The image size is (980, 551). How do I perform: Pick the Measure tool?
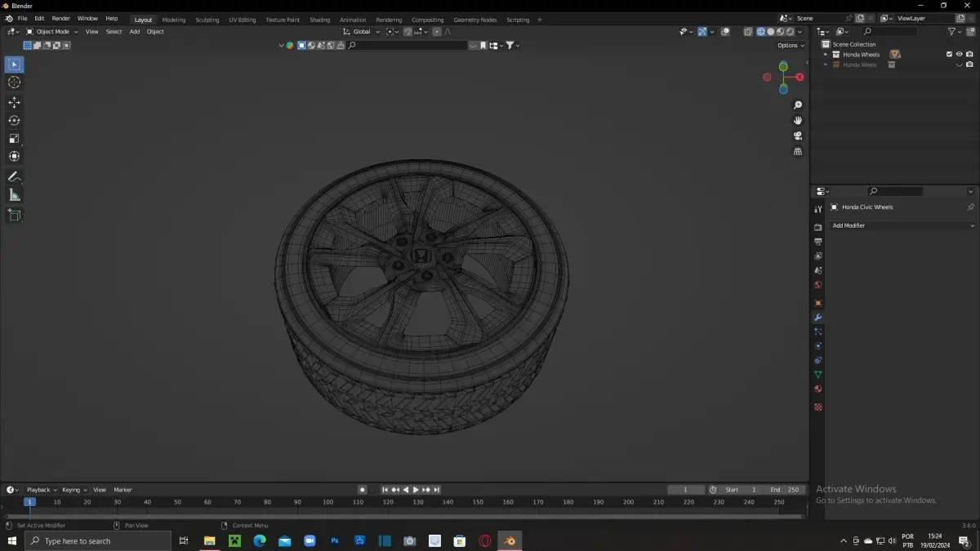14,194
